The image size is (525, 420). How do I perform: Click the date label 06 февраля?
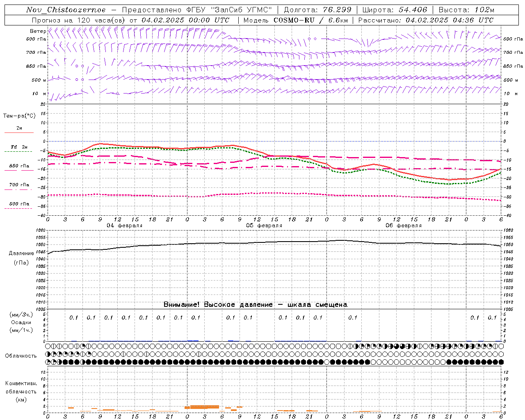coord(404,226)
